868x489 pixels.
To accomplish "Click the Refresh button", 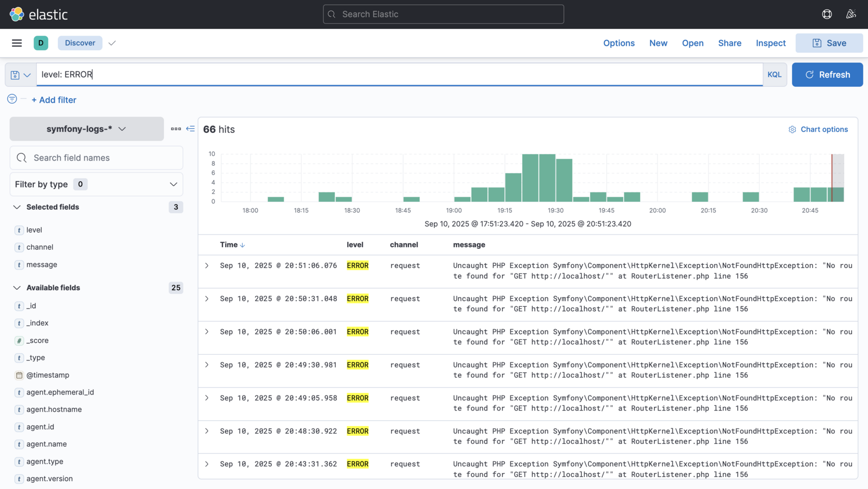I will (827, 75).
